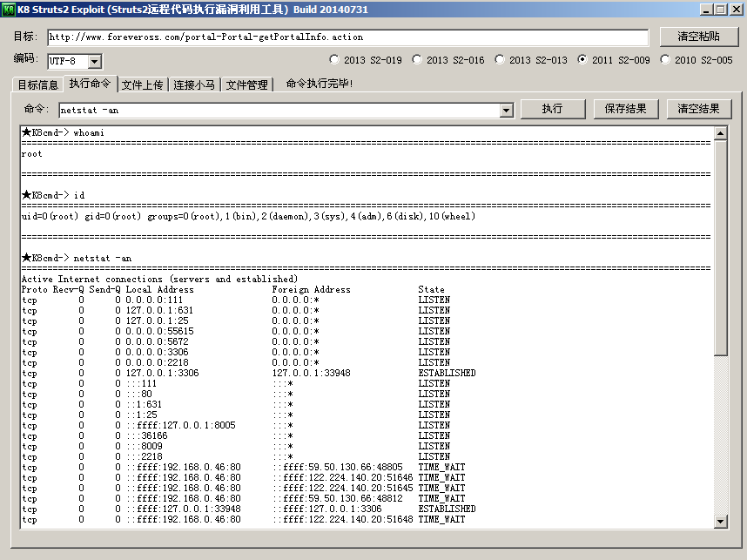
Task: Click the ::ffff:127.0.0.1:8005 local address
Action: click(181, 426)
